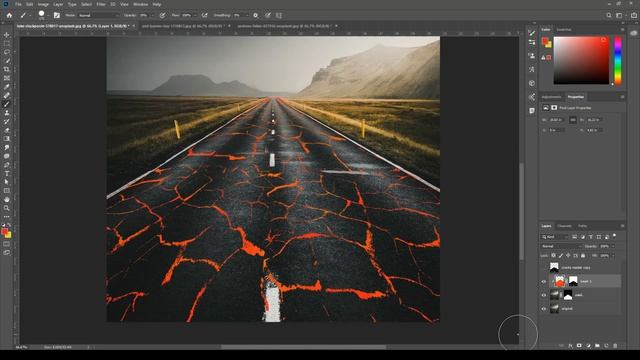
Task: Open the Filter menu
Action: [101, 4]
